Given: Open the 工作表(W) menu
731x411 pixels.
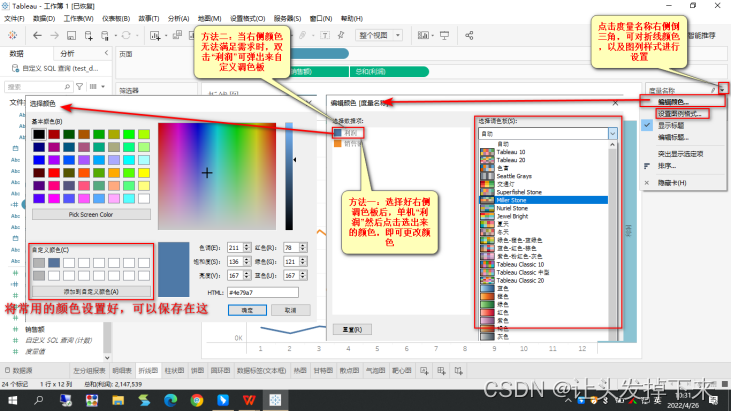Looking at the screenshot, I should pyautogui.click(x=78, y=19).
